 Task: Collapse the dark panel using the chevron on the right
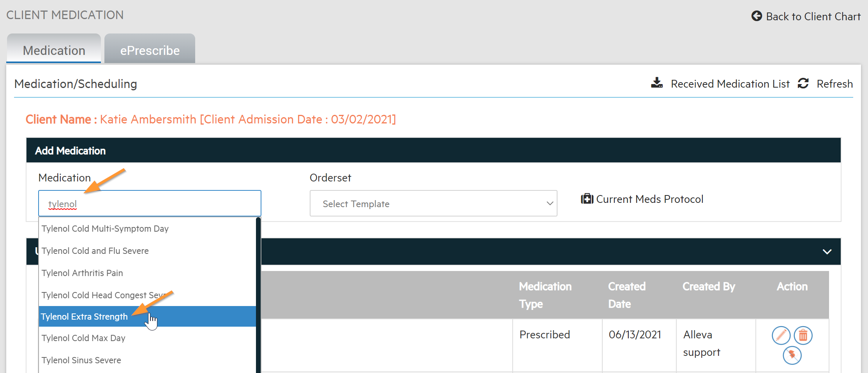click(827, 252)
